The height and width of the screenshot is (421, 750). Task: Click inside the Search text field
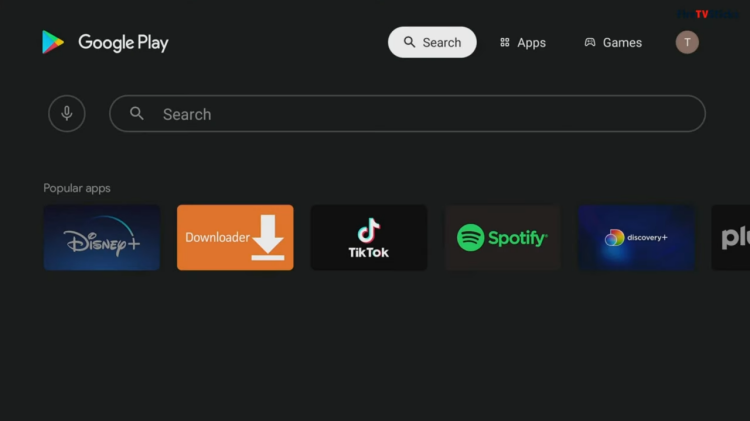click(408, 113)
